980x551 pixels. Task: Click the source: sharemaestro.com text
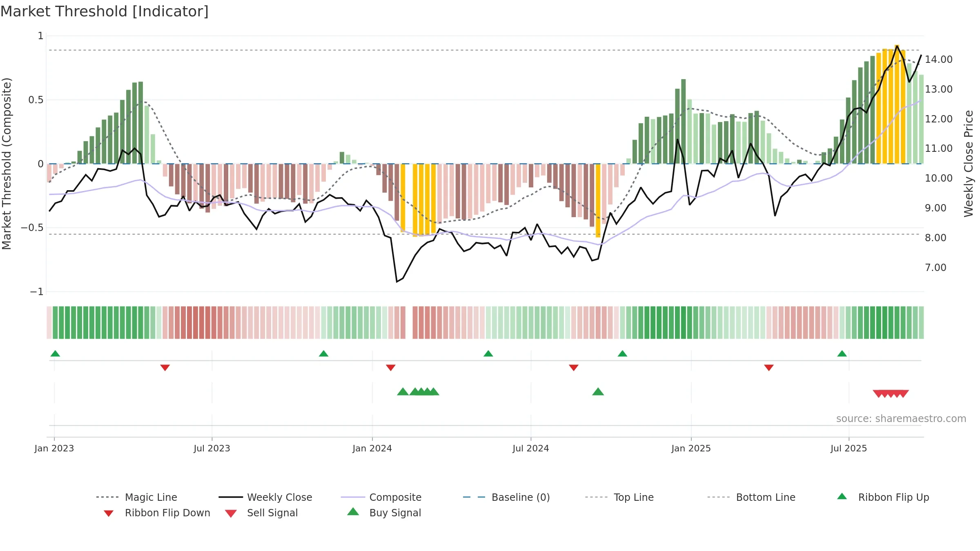[901, 419]
